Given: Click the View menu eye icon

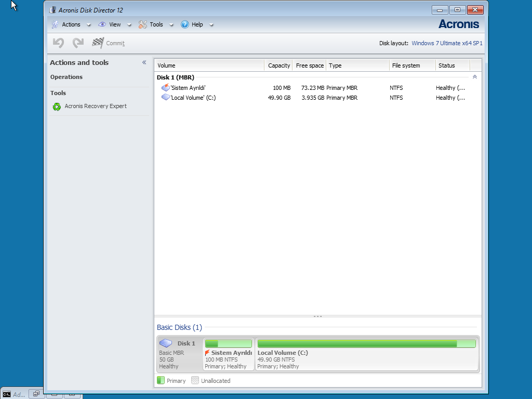Looking at the screenshot, I should [x=102, y=24].
